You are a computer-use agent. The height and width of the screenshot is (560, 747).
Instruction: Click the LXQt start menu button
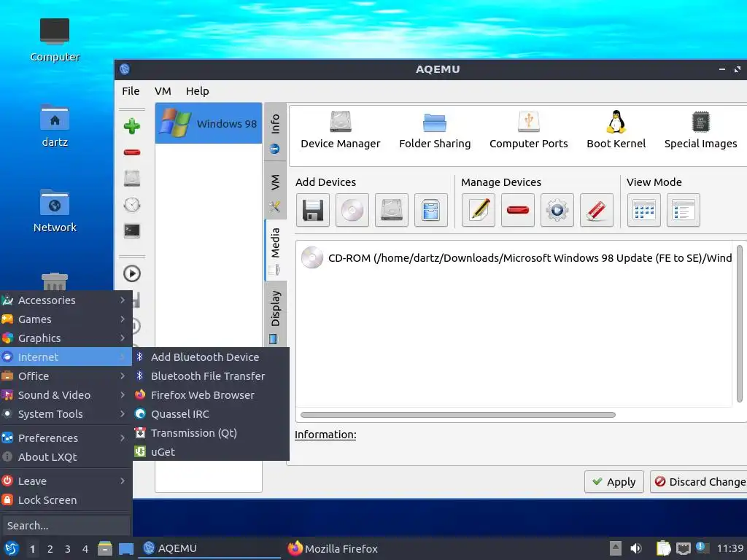pyautogui.click(x=11, y=548)
